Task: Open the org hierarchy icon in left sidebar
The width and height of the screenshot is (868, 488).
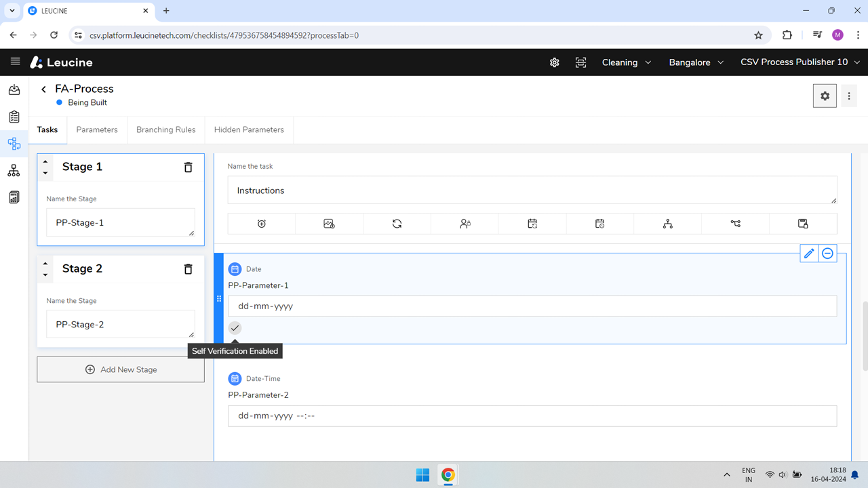Action: click(14, 171)
